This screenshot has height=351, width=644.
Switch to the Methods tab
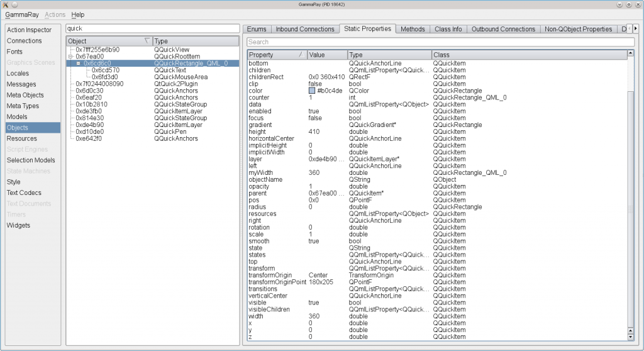(x=413, y=29)
